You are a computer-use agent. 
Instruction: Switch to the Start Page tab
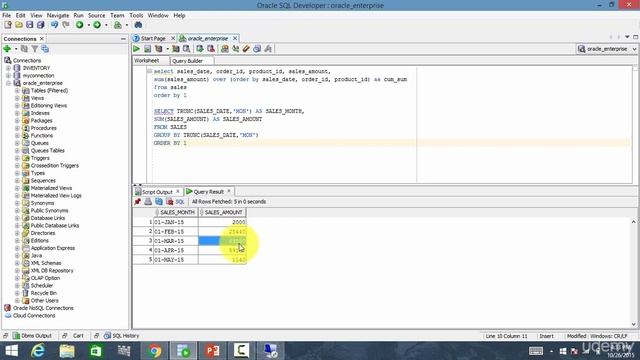(153, 38)
